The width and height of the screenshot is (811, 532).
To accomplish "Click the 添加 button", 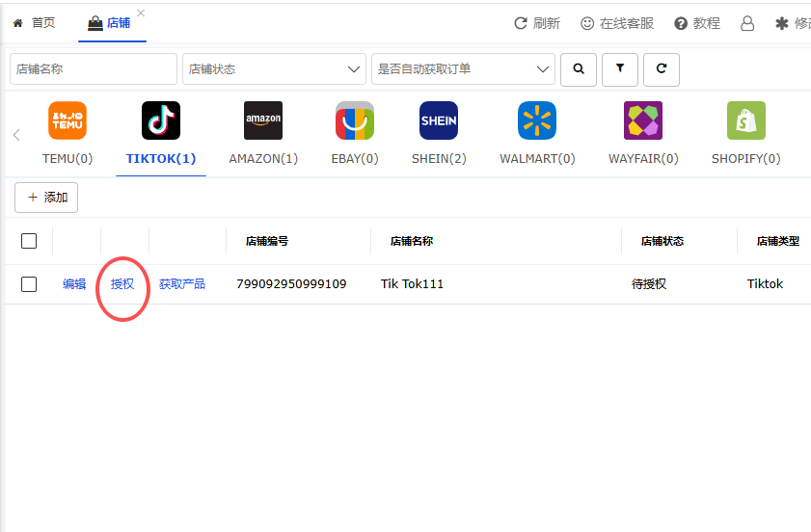I will (x=46, y=198).
